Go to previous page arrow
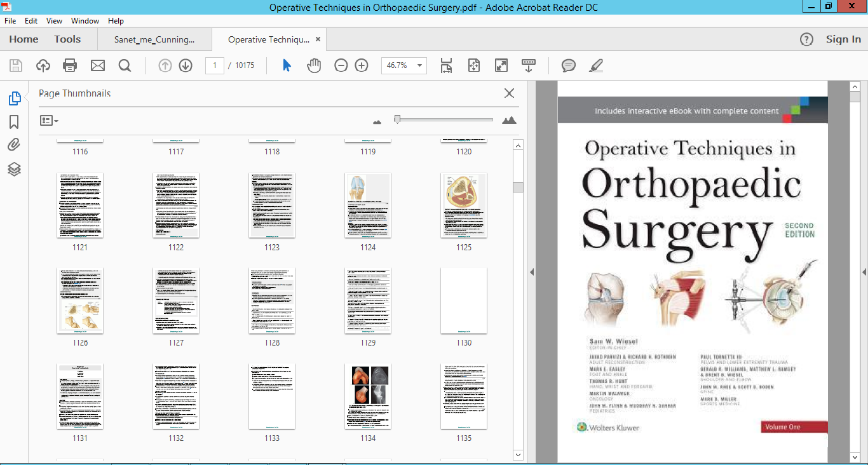 click(165, 65)
